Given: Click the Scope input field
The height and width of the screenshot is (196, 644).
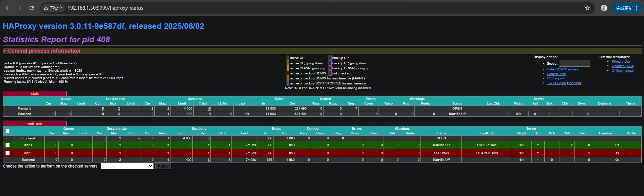Looking at the screenshot, I should pos(575,63).
